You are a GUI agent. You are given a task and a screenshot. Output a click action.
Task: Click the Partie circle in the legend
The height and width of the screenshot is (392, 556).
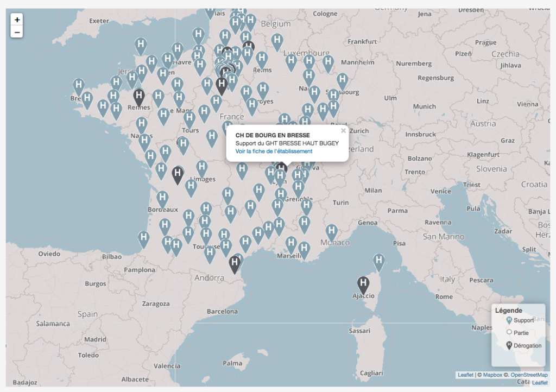point(509,332)
